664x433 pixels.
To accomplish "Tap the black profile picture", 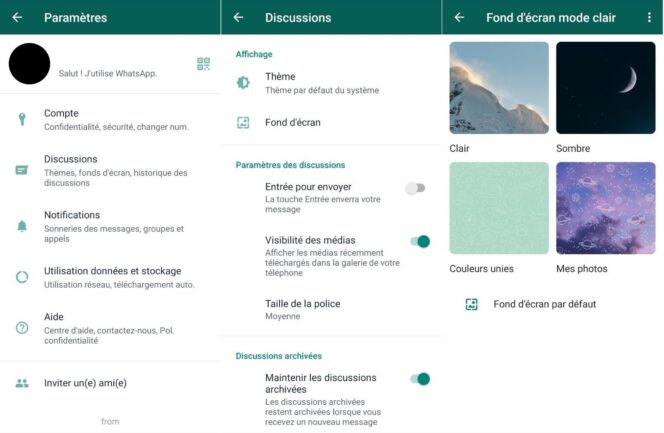I will pos(29,63).
